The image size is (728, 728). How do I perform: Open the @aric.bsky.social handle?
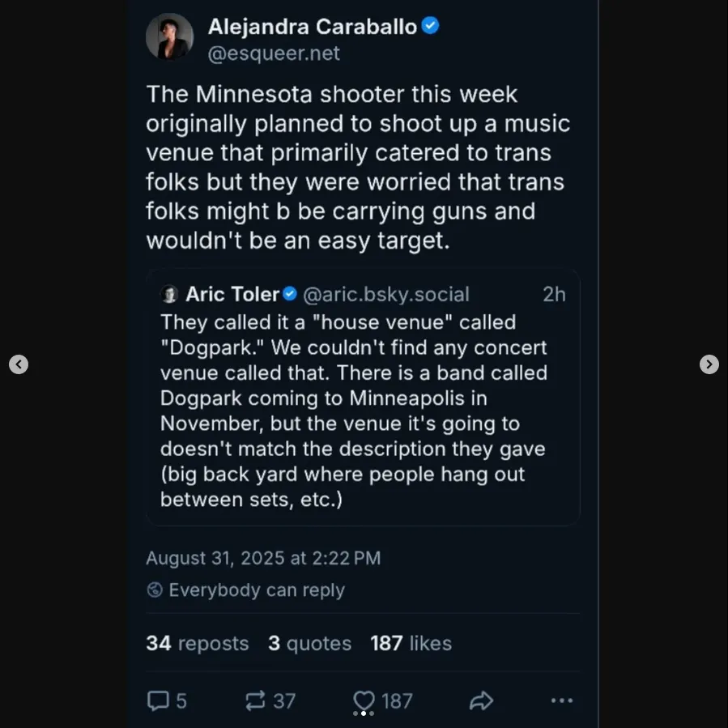coord(385,294)
